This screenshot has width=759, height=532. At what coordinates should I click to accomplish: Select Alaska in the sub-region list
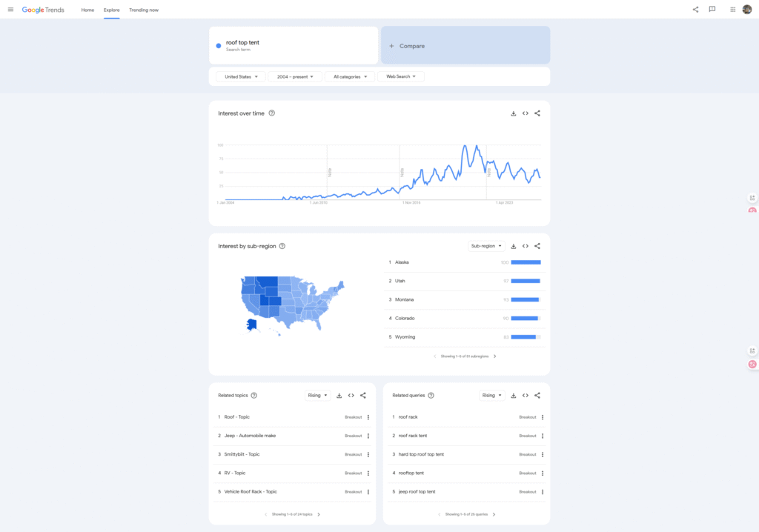[x=402, y=262]
